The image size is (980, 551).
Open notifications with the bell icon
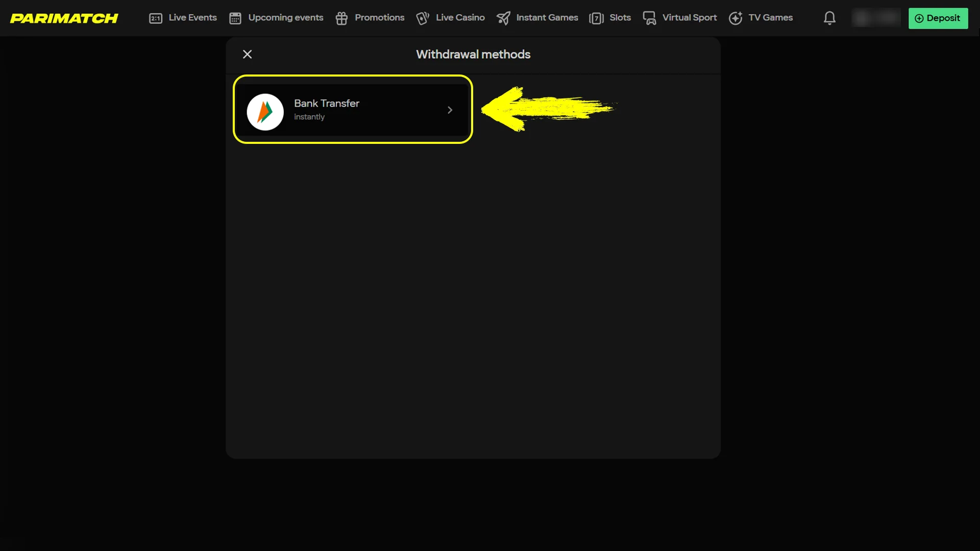tap(829, 18)
